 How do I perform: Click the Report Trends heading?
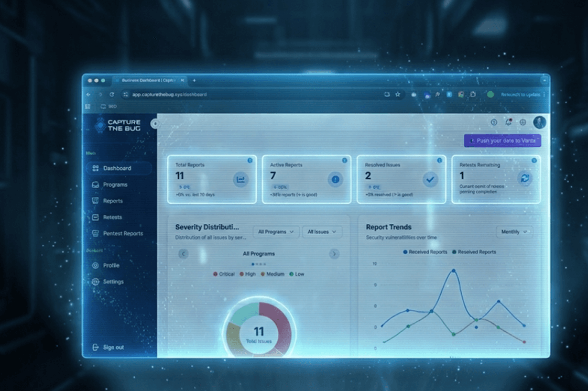tap(388, 227)
